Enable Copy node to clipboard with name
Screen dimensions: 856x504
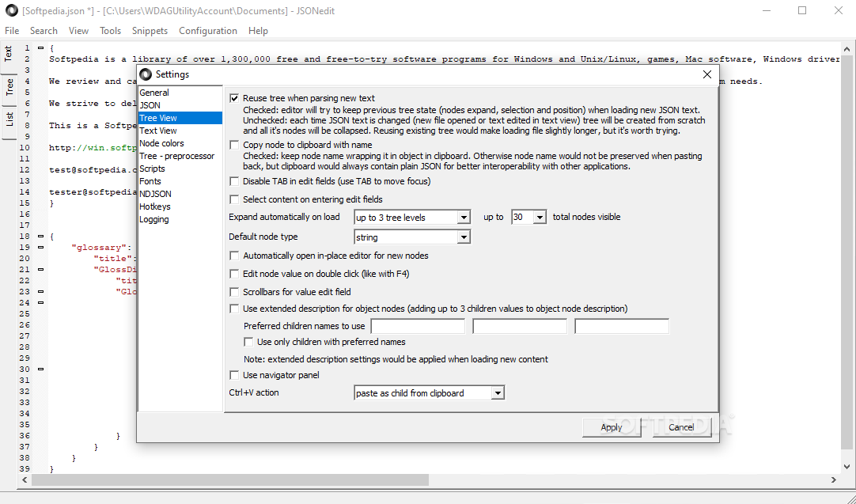point(234,145)
